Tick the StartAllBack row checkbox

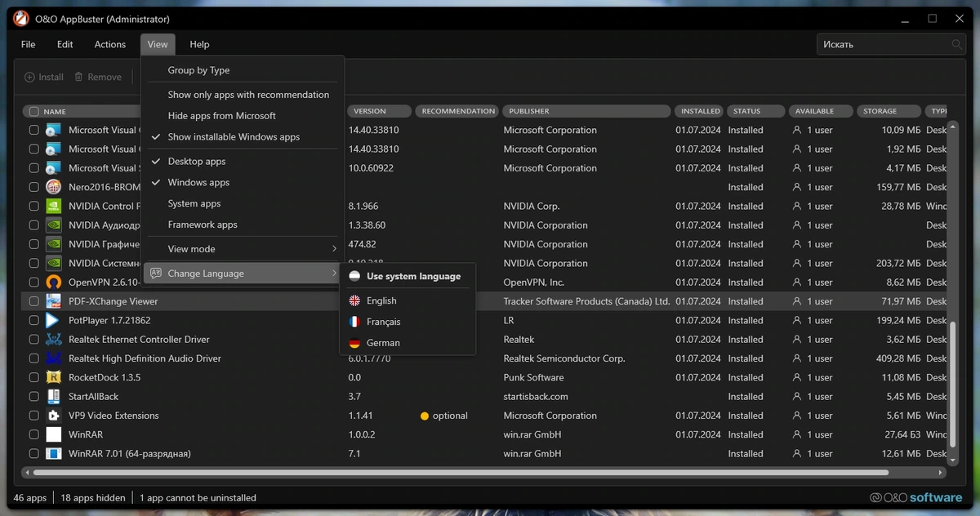coord(33,396)
